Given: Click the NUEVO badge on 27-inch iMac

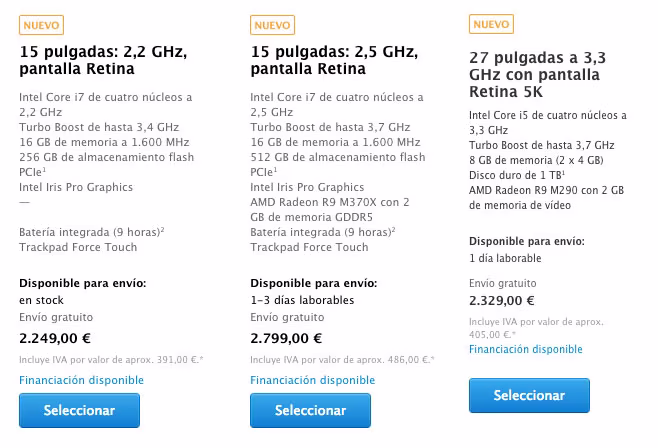Looking at the screenshot, I should pyautogui.click(x=491, y=24).
